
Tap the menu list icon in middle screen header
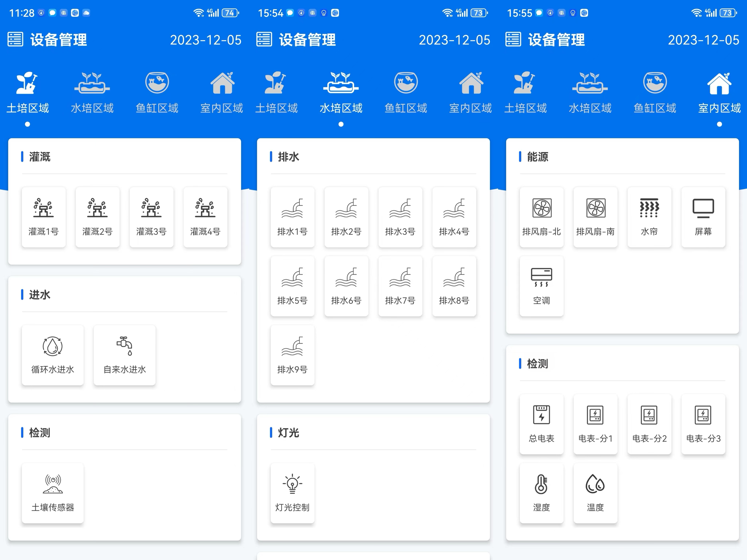(x=264, y=40)
